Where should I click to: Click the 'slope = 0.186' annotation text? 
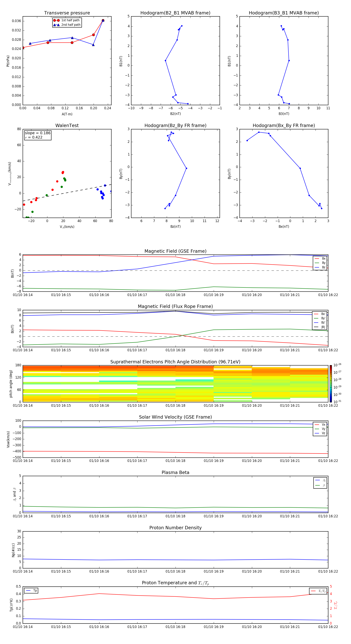[x=37, y=133]
